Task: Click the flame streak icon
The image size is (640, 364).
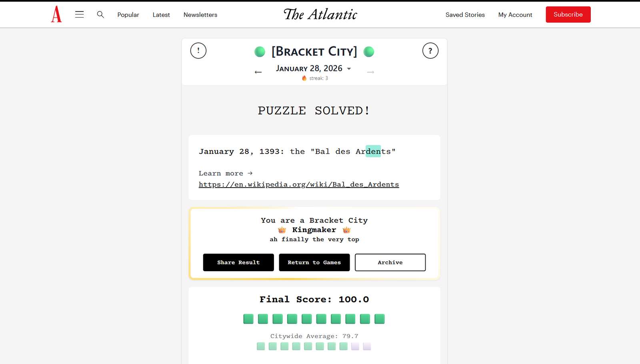Action: [304, 78]
